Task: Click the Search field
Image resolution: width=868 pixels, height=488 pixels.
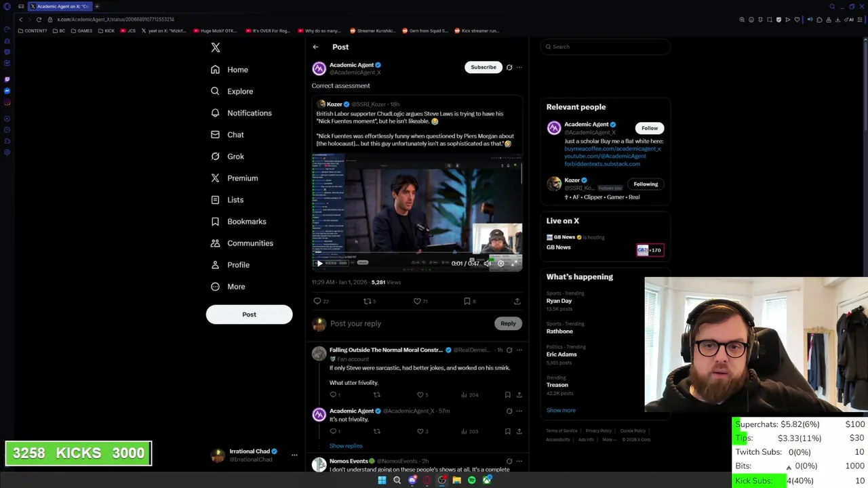Action: (606, 47)
